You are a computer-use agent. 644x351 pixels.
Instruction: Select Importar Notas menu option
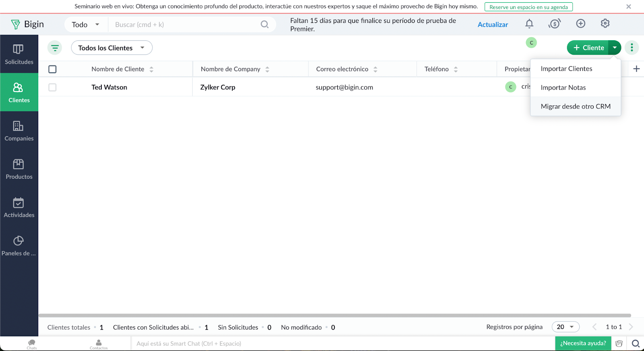point(576,88)
